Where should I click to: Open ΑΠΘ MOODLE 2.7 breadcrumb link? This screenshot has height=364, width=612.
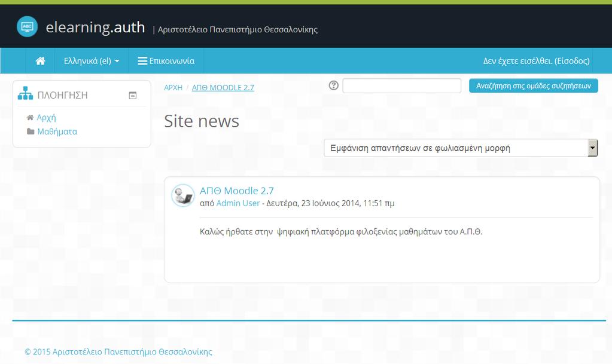[x=223, y=88]
